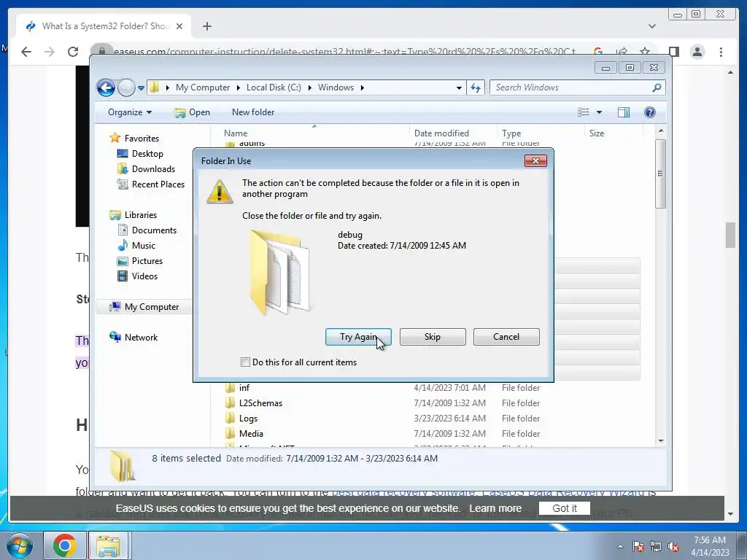
Task: Click My Computer in address bar
Action: 203,87
